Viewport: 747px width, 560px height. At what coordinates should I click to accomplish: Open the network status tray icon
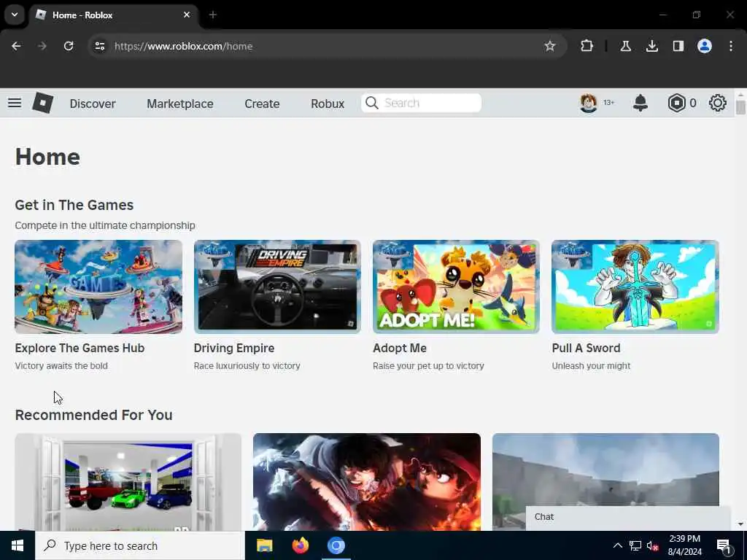635,545
